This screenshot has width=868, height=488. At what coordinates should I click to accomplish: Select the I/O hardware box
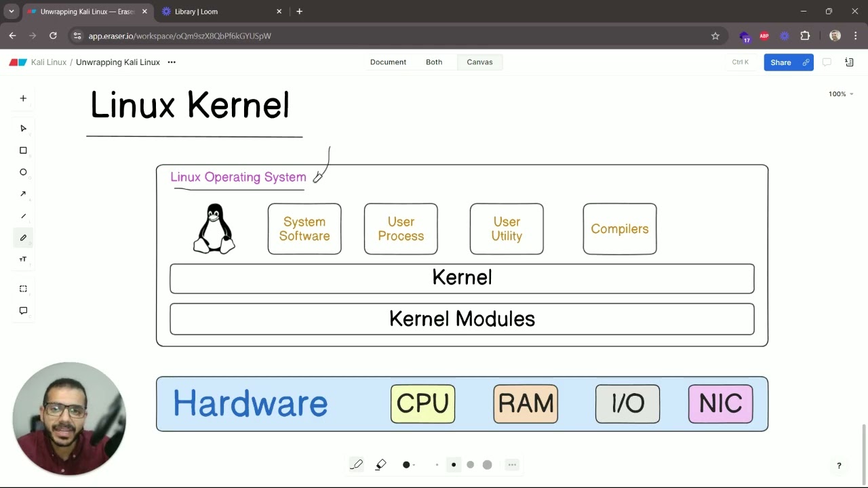[627, 404]
